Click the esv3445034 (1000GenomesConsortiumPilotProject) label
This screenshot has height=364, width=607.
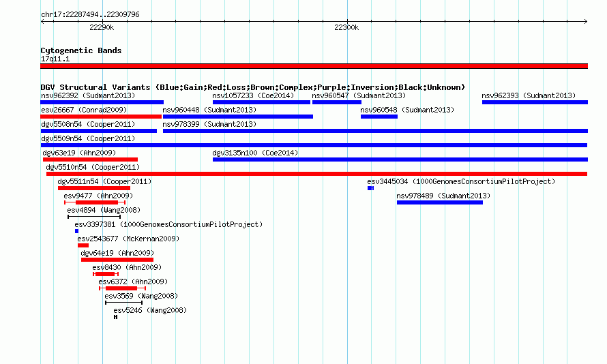tap(461, 181)
